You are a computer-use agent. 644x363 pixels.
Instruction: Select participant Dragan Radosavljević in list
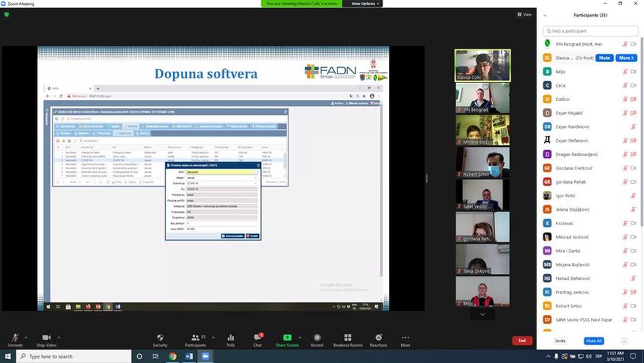tap(591, 154)
